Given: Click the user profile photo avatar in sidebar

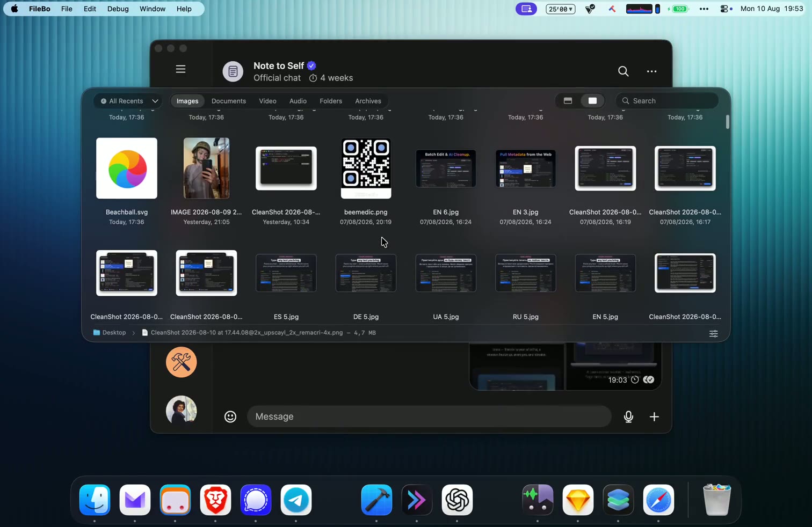Looking at the screenshot, I should click(181, 411).
